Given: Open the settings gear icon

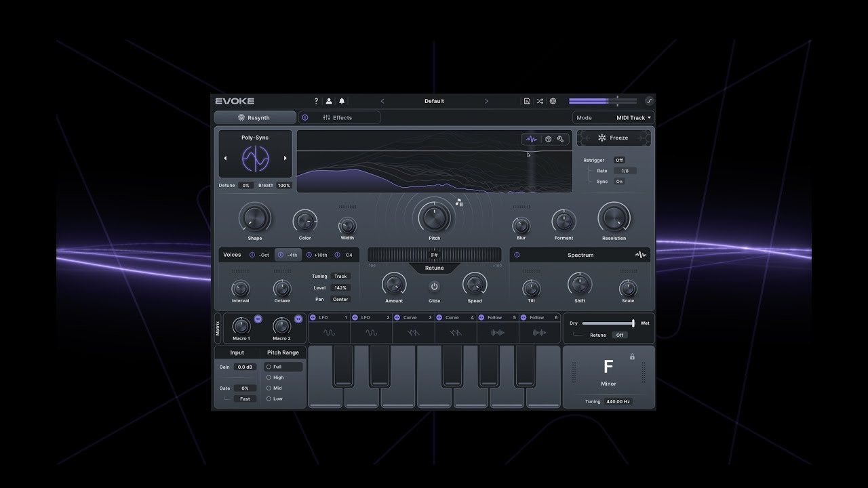Looking at the screenshot, I should pyautogui.click(x=553, y=101).
